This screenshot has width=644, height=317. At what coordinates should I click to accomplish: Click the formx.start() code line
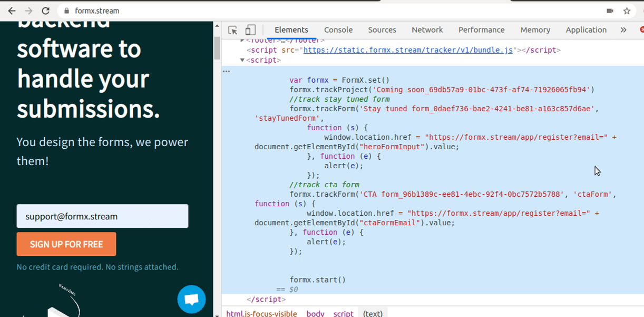(318, 280)
